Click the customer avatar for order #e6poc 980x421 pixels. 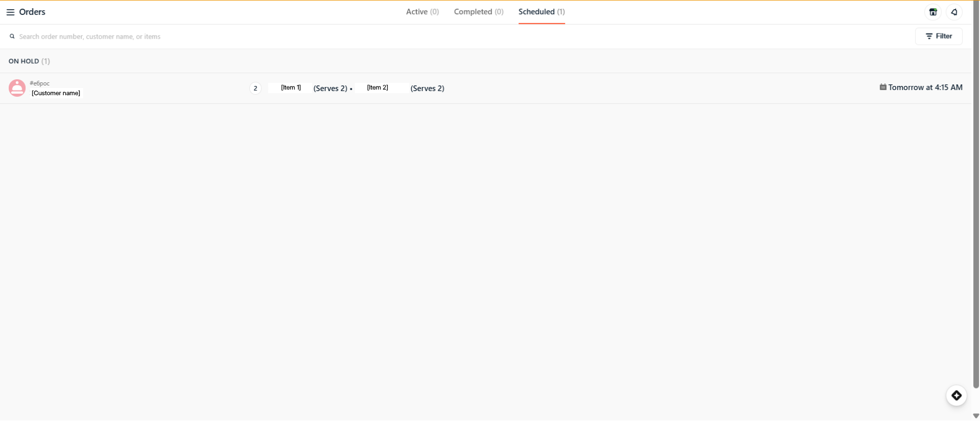17,88
